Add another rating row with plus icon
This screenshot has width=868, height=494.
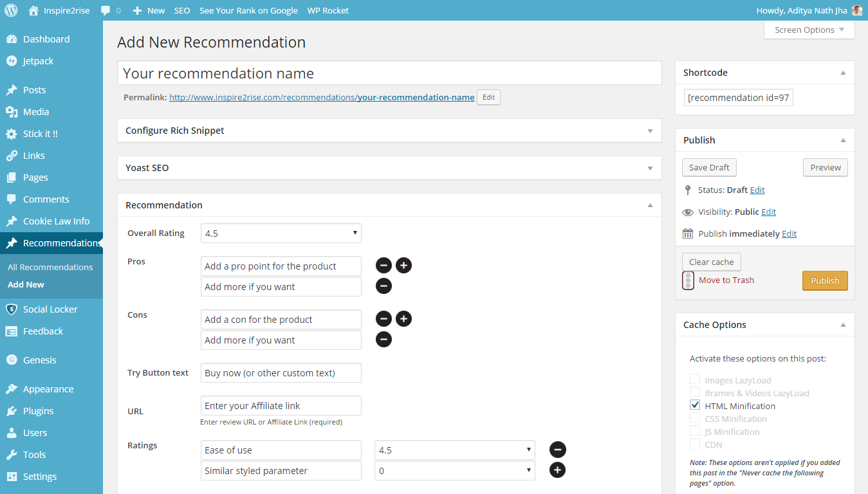tap(557, 470)
